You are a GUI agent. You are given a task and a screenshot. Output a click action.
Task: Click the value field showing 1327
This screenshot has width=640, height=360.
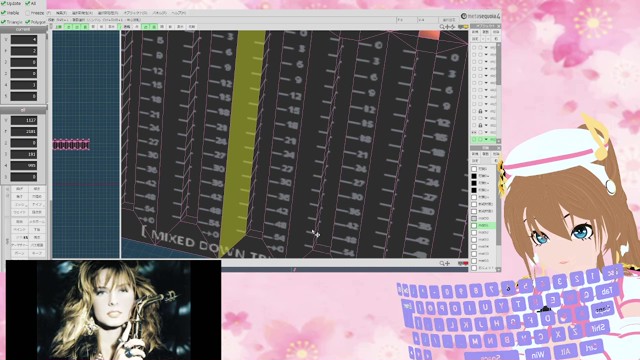click(24, 120)
